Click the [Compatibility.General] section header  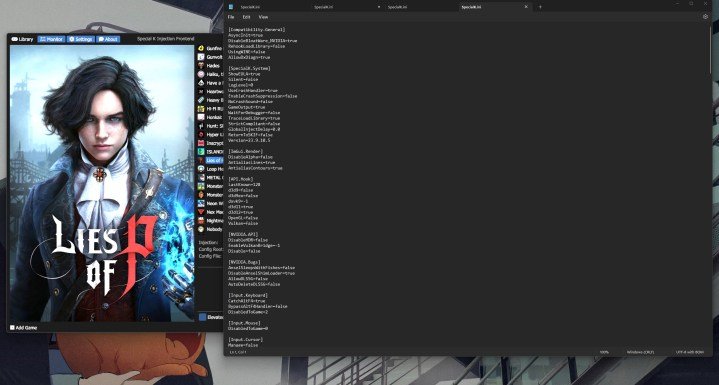(x=256, y=30)
